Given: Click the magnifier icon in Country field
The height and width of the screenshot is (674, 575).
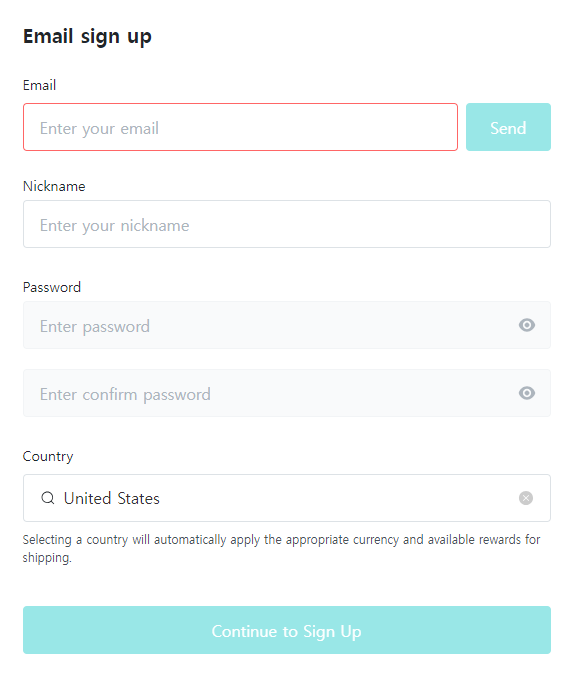Looking at the screenshot, I should tap(48, 498).
